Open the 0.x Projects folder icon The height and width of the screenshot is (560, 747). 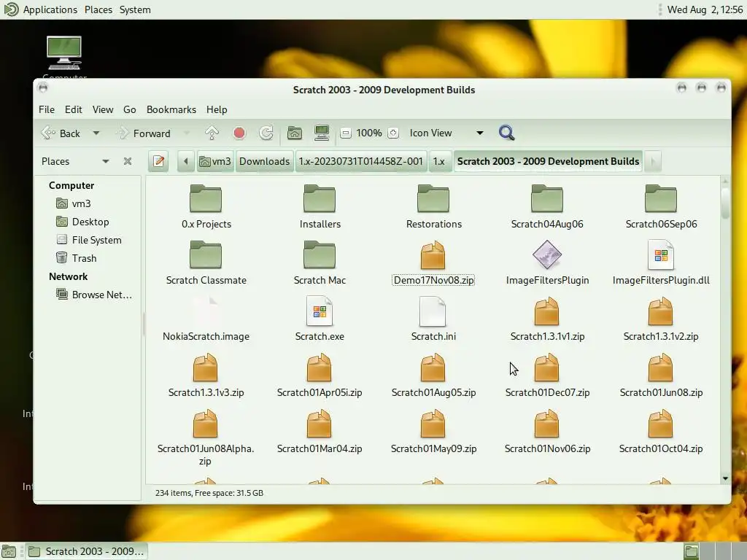205,198
